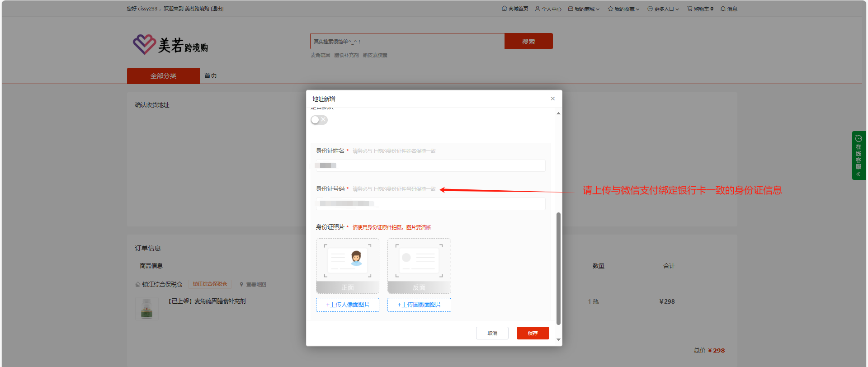Viewport: 868px width, 367px height.
Task: Click the dialog's vertical scrollbar
Action: pyautogui.click(x=558, y=268)
